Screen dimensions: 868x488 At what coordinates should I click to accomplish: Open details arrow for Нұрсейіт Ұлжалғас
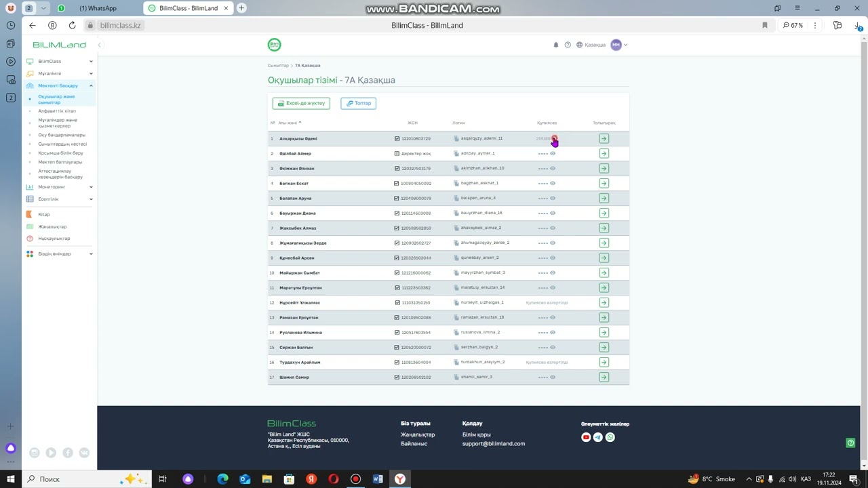coord(604,302)
